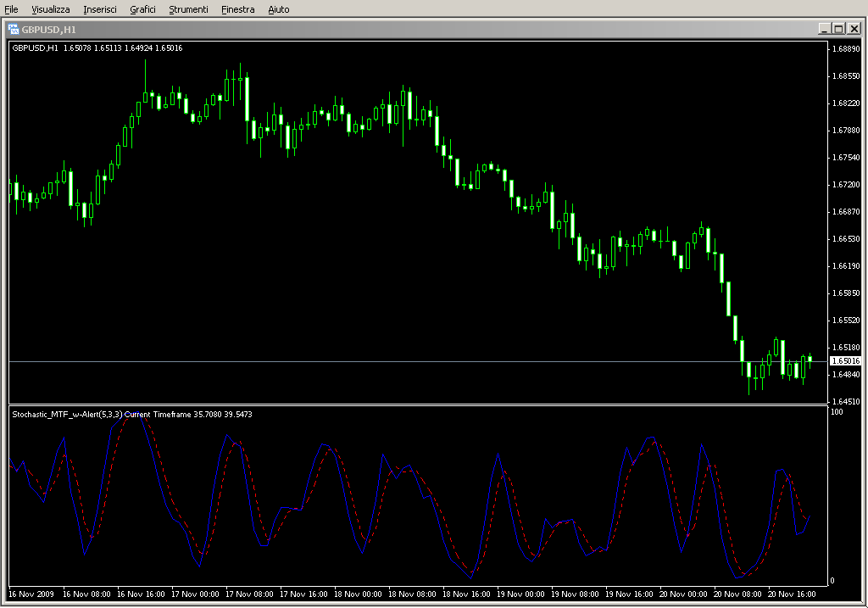
Task: Click the 20 Nov 00:00 time label
Action: (683, 594)
